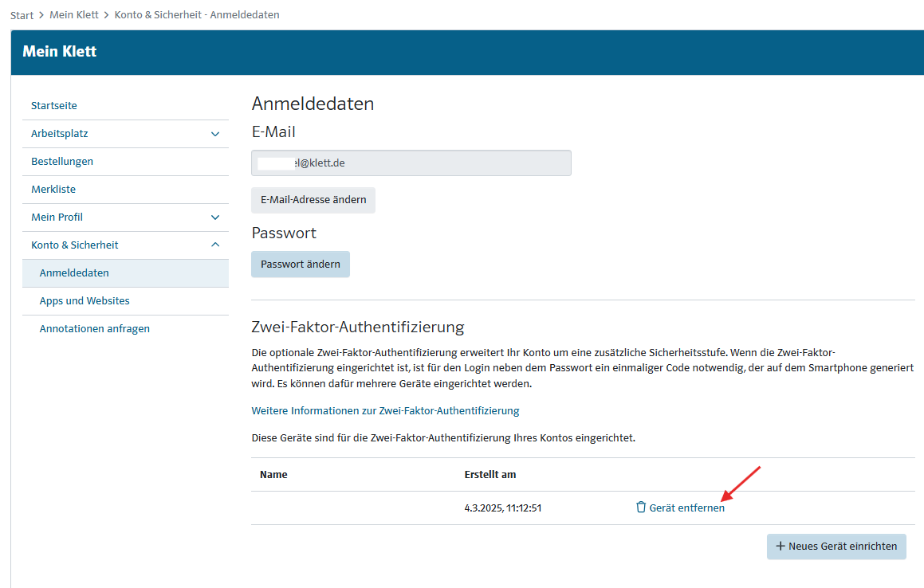This screenshot has width=924, height=588.
Task: Click Neues Gerät einrichten button
Action: 836,546
